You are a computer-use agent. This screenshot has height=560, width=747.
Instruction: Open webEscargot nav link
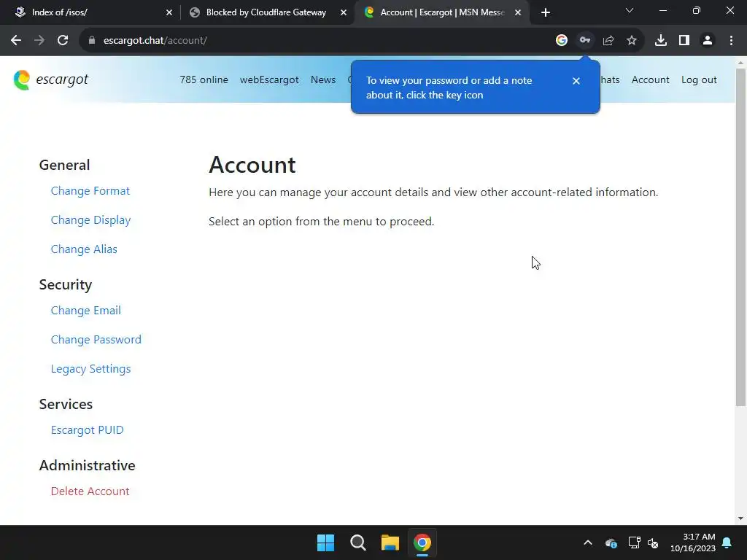[269, 79]
